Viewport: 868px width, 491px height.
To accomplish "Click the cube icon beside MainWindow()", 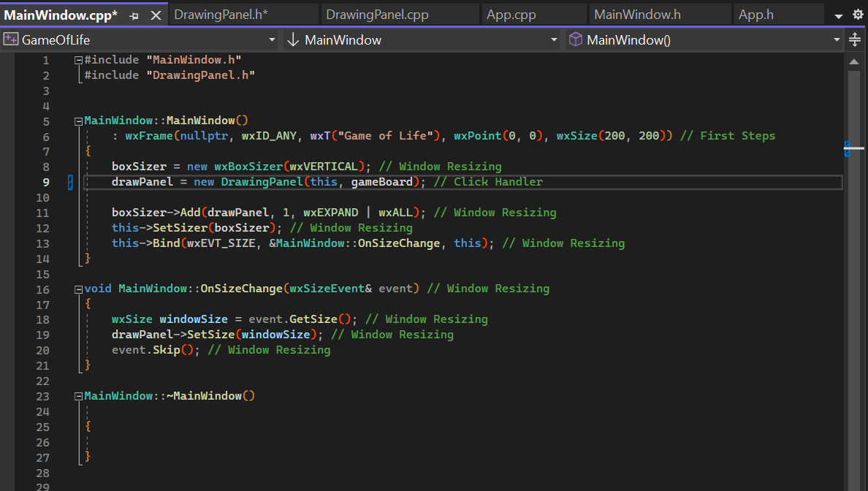I will coord(576,40).
